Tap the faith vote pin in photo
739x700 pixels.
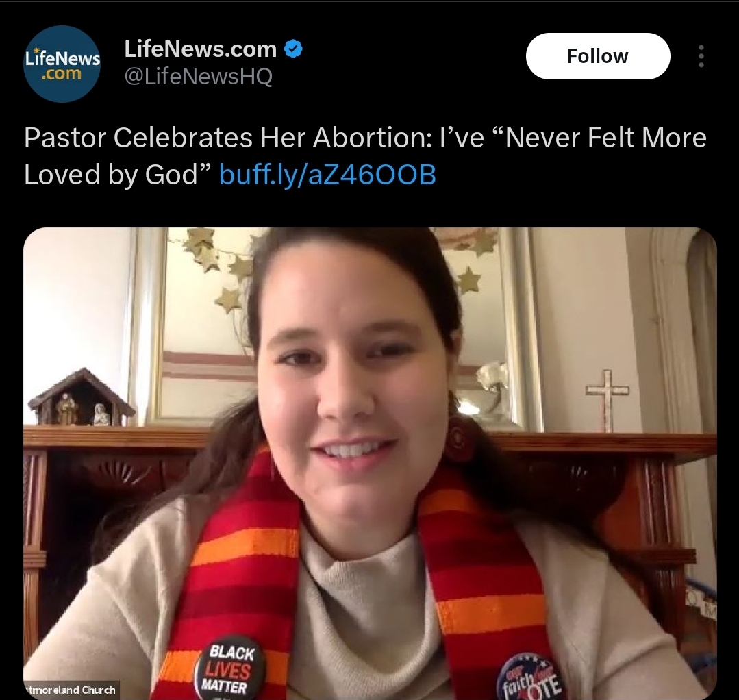530,677
